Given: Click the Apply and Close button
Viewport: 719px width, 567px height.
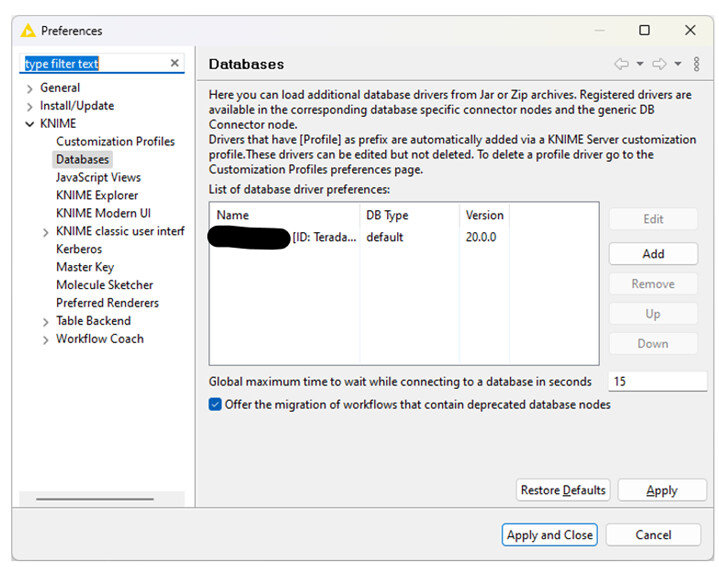Looking at the screenshot, I should [x=549, y=534].
